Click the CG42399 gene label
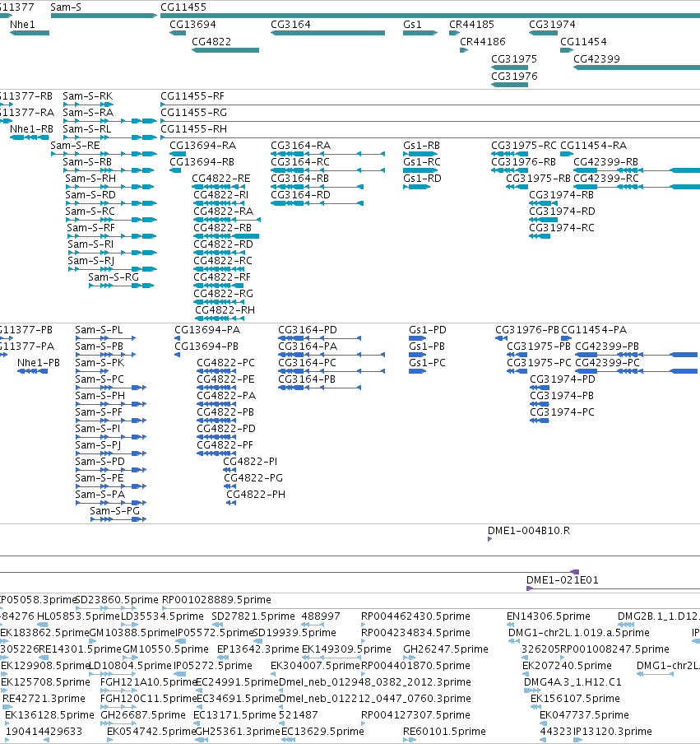The width and height of the screenshot is (700, 744). pyautogui.click(x=596, y=59)
